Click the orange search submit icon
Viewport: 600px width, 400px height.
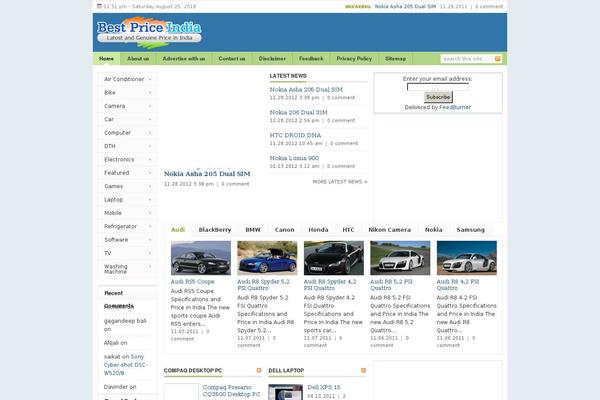(x=497, y=59)
